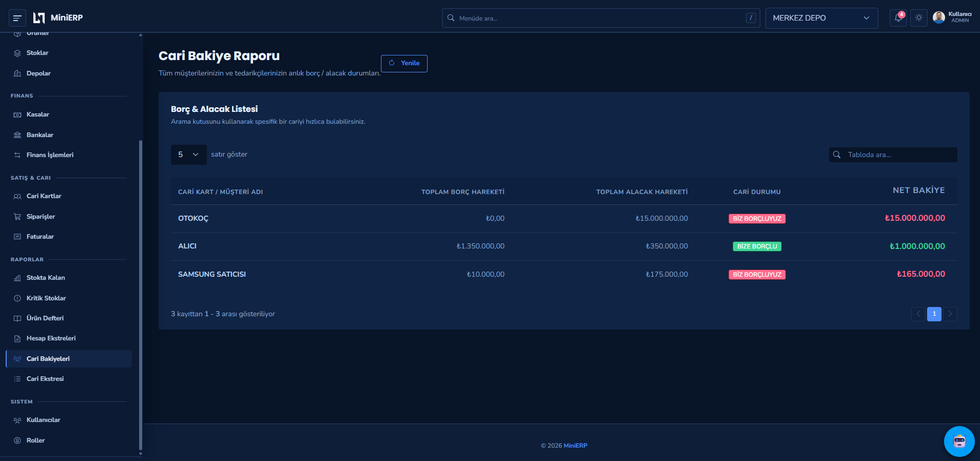Open the admin user avatar
This screenshot has height=461, width=980.
pyautogui.click(x=939, y=18)
